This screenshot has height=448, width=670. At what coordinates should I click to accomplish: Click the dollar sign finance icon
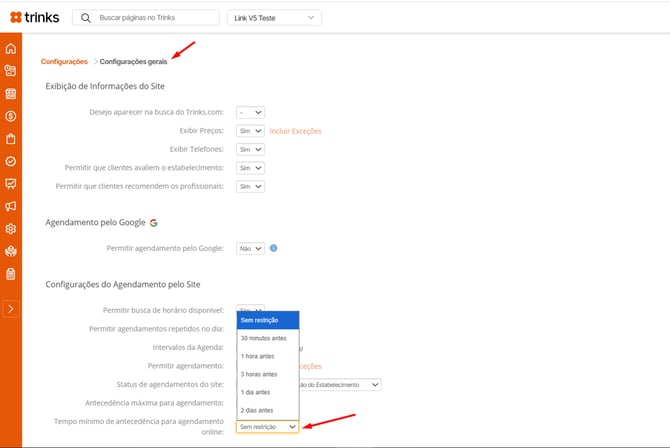(x=11, y=116)
